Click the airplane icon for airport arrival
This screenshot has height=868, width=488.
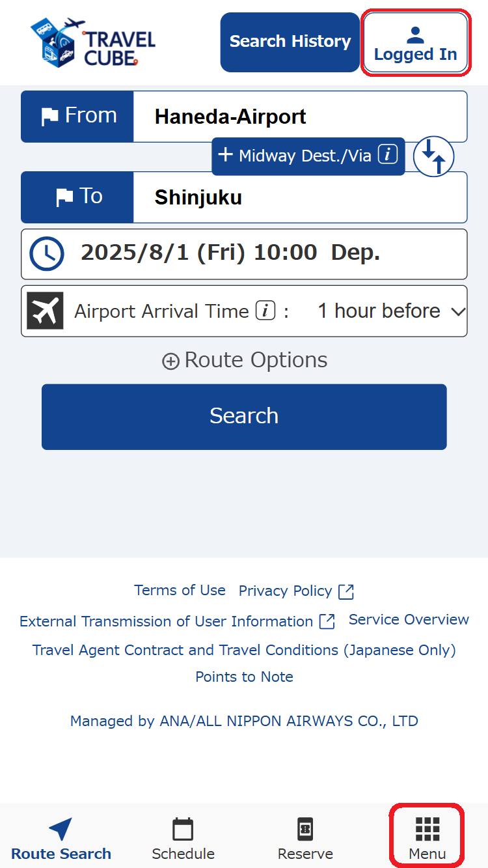[x=45, y=311]
